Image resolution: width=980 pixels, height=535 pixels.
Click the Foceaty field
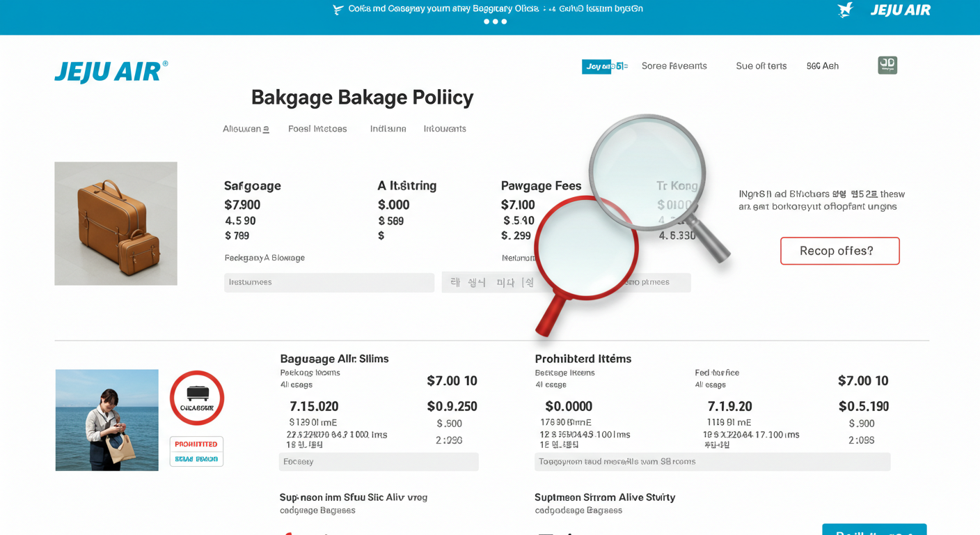pyautogui.click(x=379, y=462)
